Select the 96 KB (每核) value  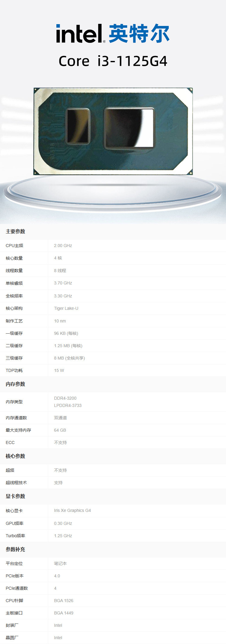(66, 333)
